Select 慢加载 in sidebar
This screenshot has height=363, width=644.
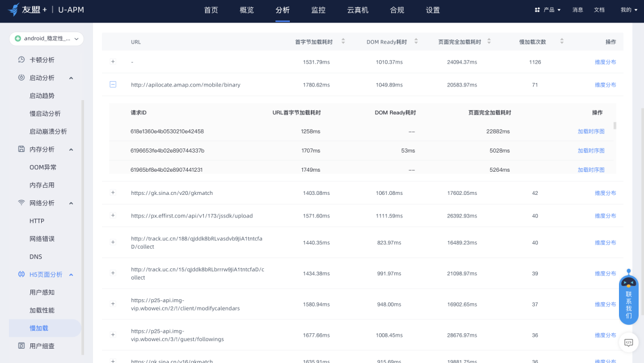click(45, 328)
